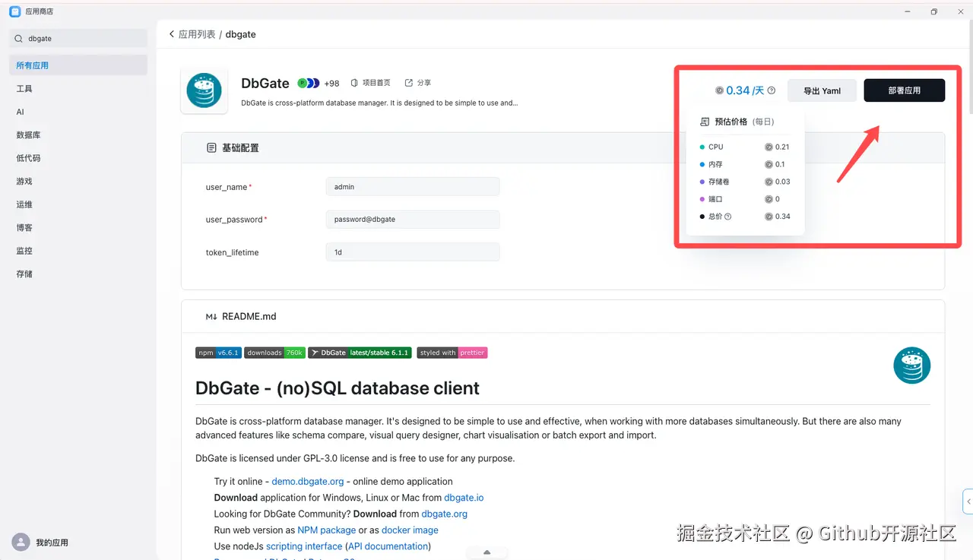Click the DbGate app logo thumbnail

click(x=204, y=90)
